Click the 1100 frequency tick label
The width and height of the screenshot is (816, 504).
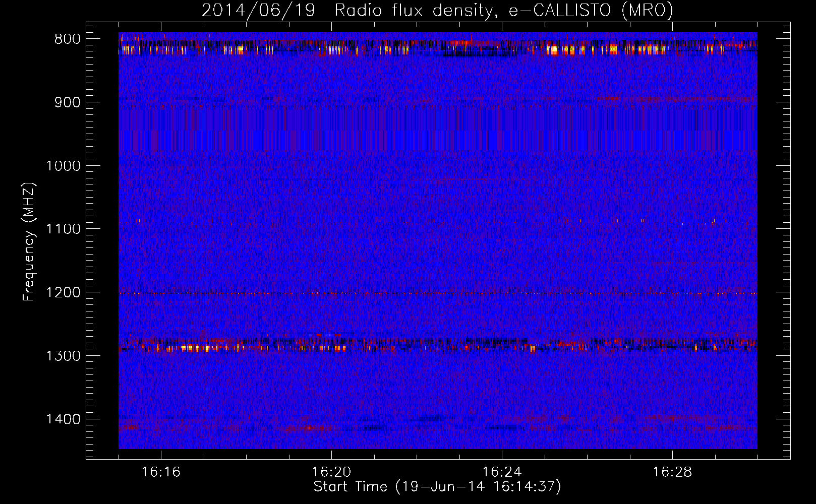(x=63, y=229)
